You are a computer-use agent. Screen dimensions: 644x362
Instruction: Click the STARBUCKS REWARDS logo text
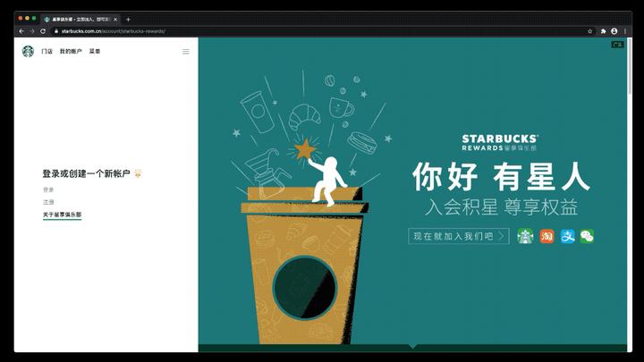point(499,143)
